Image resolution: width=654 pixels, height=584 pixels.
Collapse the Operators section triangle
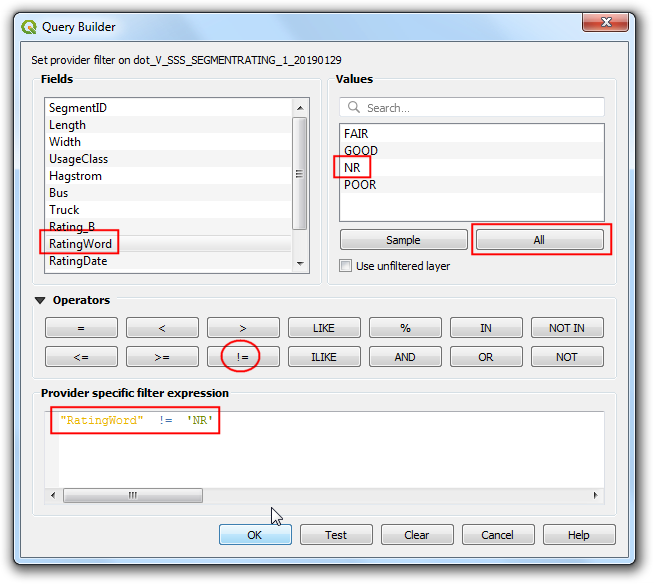pyautogui.click(x=41, y=300)
